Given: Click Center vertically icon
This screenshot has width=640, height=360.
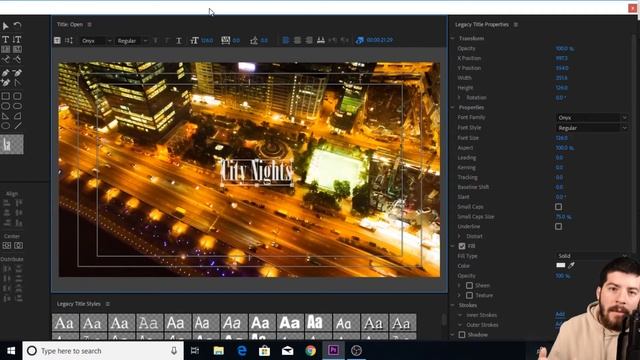Looking at the screenshot, I should pyautogui.click(x=7, y=246).
